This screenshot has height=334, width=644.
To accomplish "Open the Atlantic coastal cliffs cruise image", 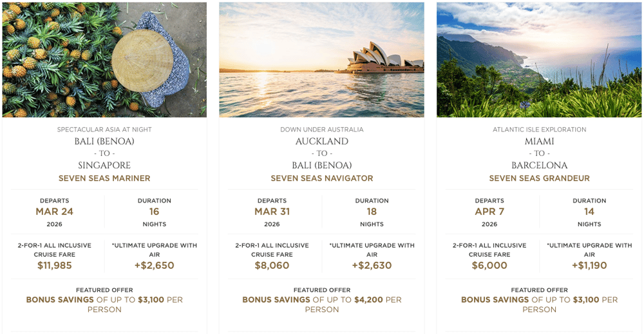I will 539,59.
